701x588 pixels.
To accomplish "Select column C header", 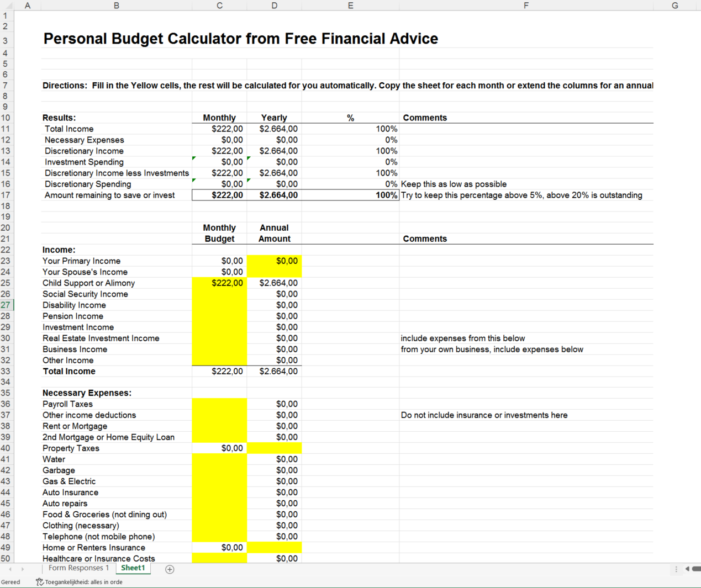I will point(219,6).
